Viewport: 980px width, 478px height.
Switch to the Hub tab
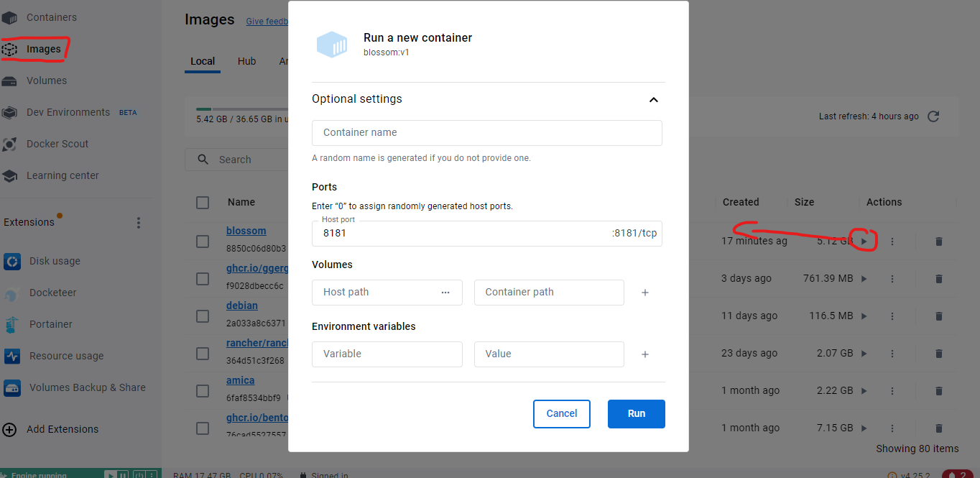click(x=246, y=61)
